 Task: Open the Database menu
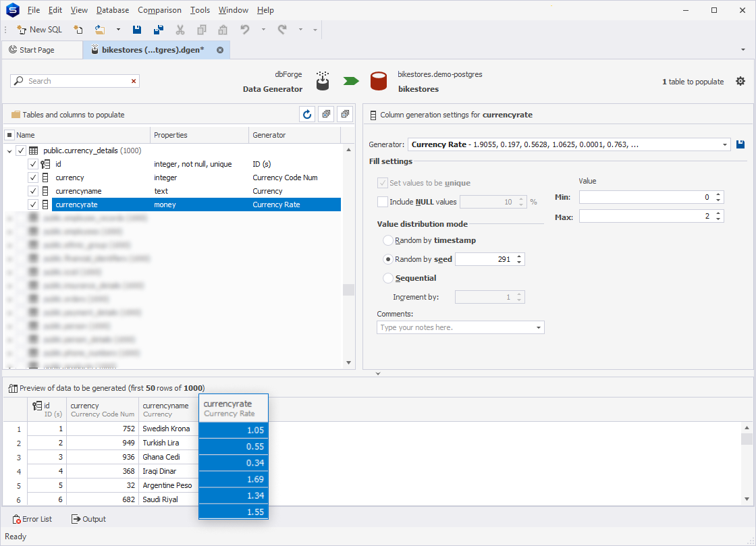(x=113, y=10)
